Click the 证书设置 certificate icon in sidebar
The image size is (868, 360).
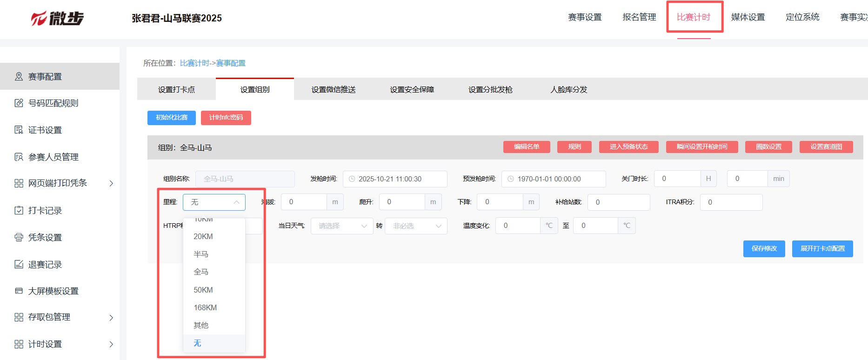click(19, 130)
